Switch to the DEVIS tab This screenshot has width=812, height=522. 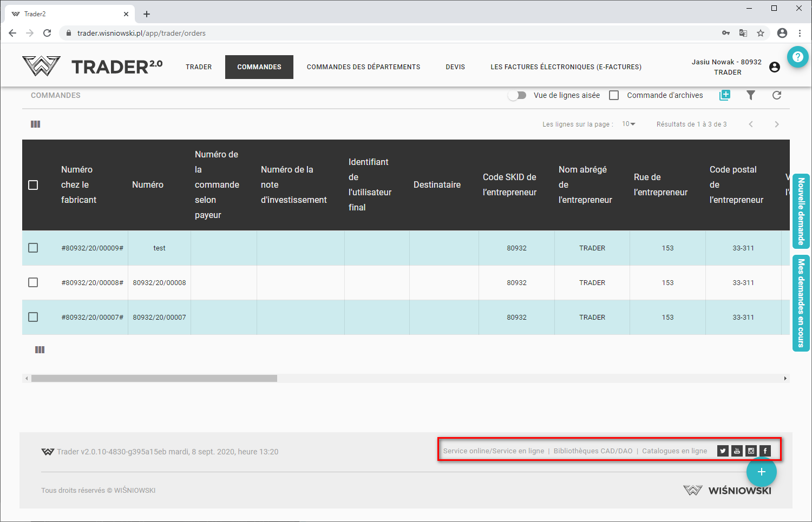tap(455, 67)
